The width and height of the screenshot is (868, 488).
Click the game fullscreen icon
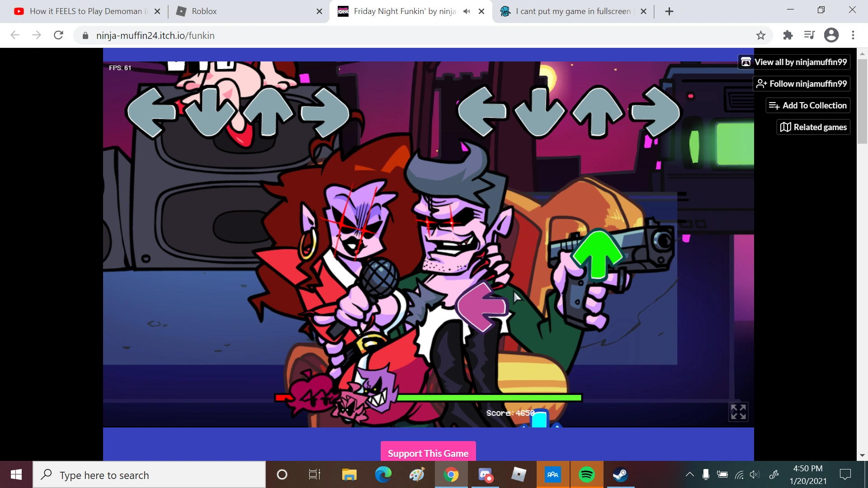coord(738,412)
